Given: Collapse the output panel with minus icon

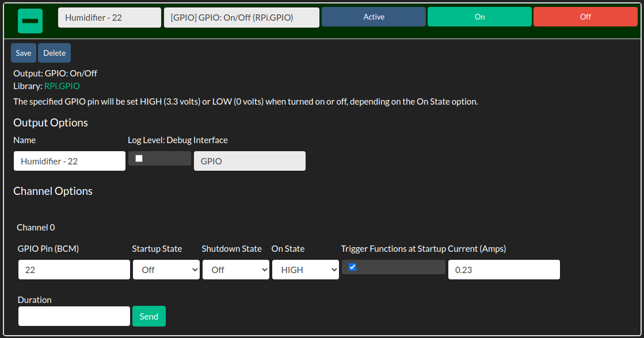Looking at the screenshot, I should pyautogui.click(x=30, y=21).
